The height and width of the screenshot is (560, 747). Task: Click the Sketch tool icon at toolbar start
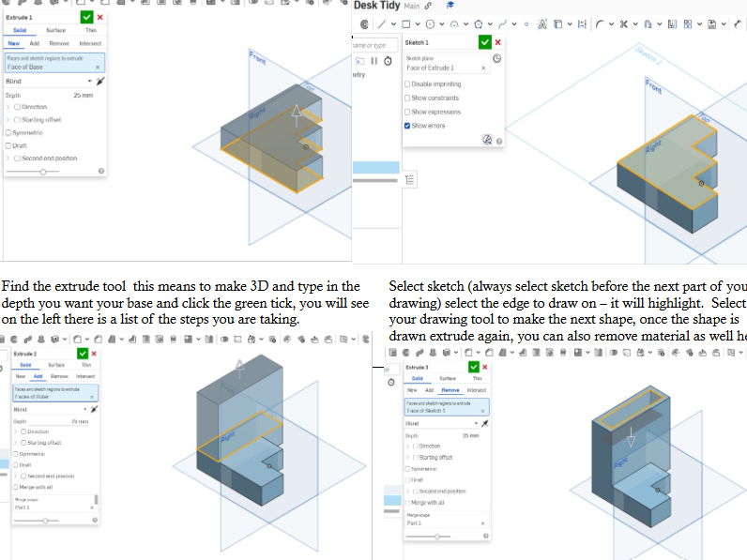[364, 23]
